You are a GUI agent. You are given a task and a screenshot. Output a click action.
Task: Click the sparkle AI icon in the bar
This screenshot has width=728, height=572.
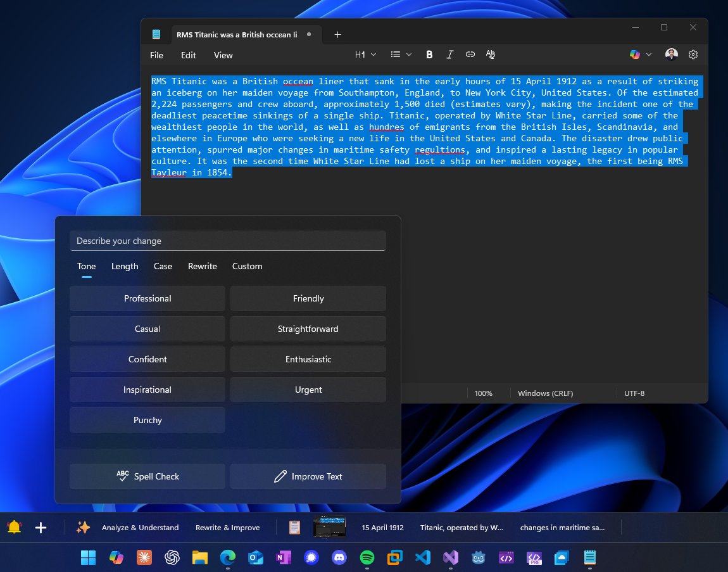(83, 528)
